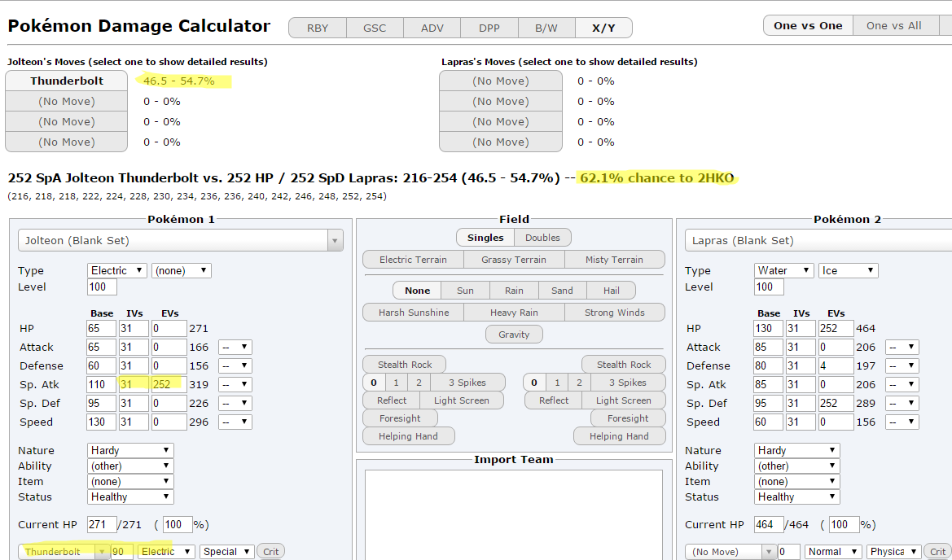Toggle Gravity on the field
The image size is (952, 560).
(514, 335)
